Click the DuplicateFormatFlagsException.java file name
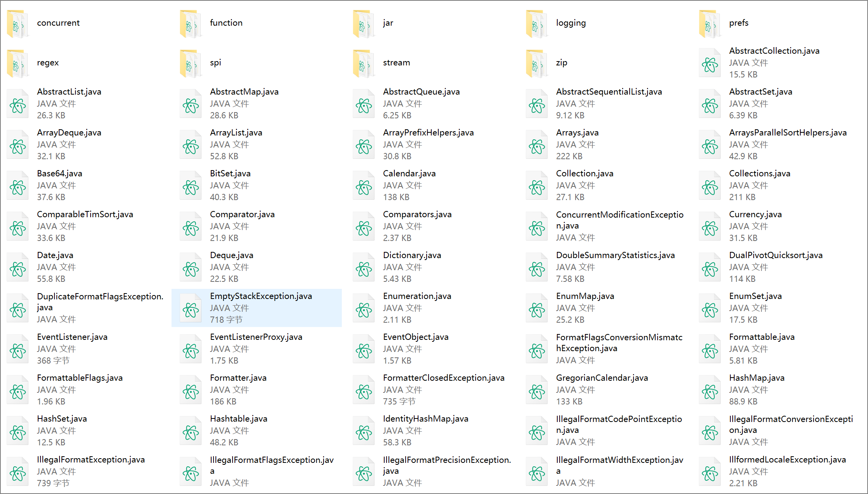The height and width of the screenshot is (494, 868). [x=100, y=302]
